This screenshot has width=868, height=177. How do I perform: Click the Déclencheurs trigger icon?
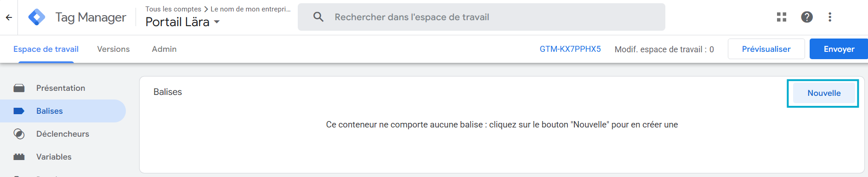(19, 134)
